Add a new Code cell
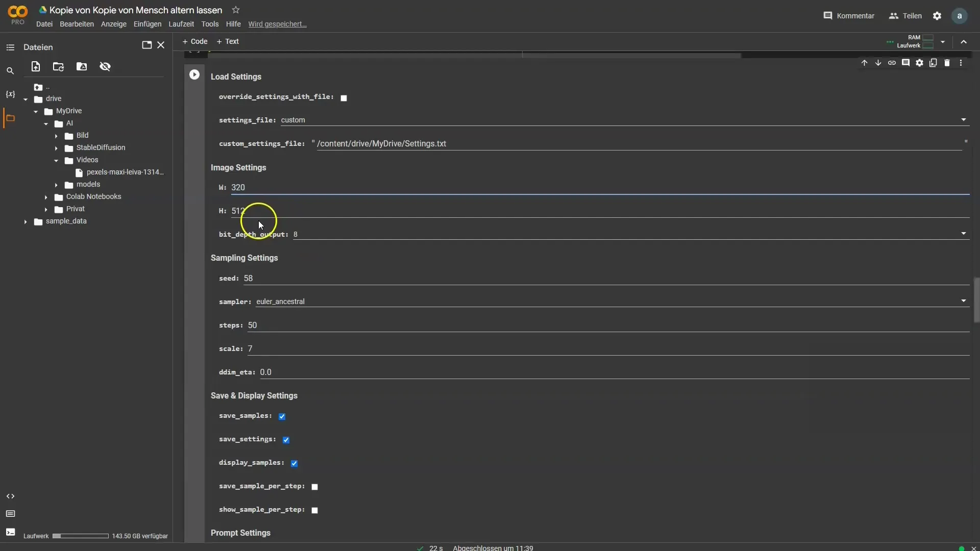The height and width of the screenshot is (551, 980). click(195, 41)
